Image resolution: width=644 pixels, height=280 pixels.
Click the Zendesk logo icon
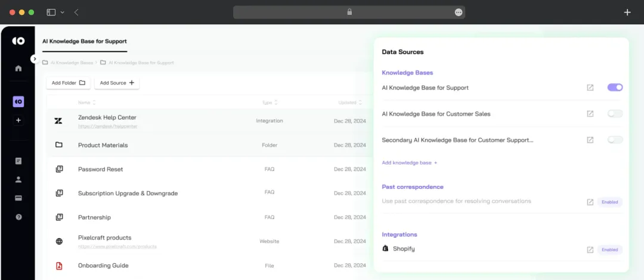(58, 121)
